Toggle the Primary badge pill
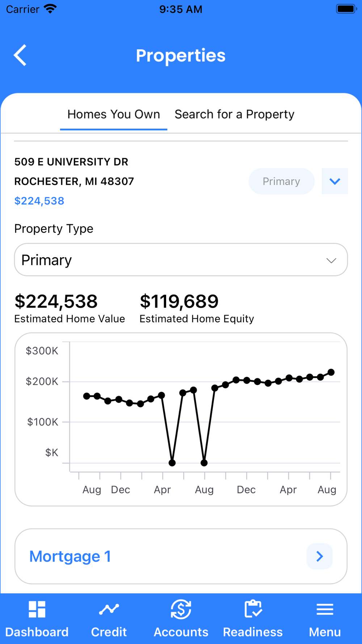Screen dimensions: 362x644 click(281, 181)
